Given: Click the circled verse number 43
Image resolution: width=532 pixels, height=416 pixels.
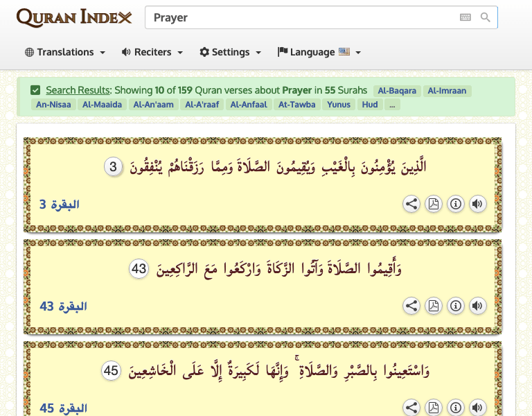Looking at the screenshot, I should click(139, 269).
